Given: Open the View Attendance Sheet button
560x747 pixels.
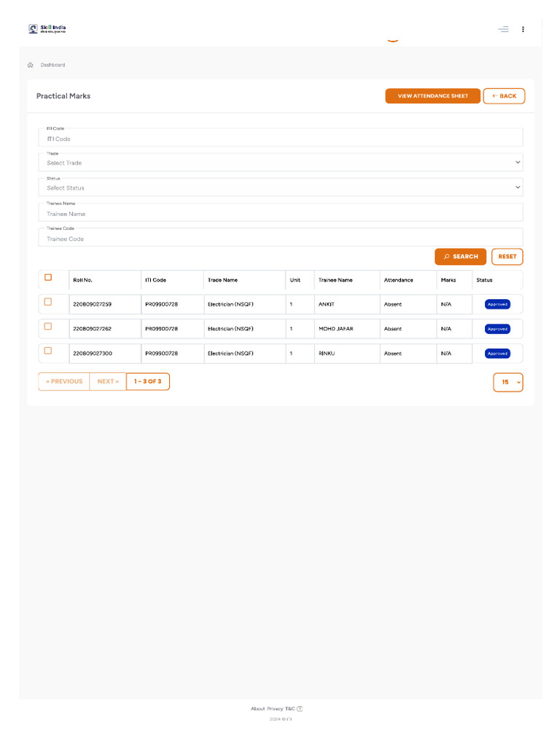Looking at the screenshot, I should pos(433,96).
